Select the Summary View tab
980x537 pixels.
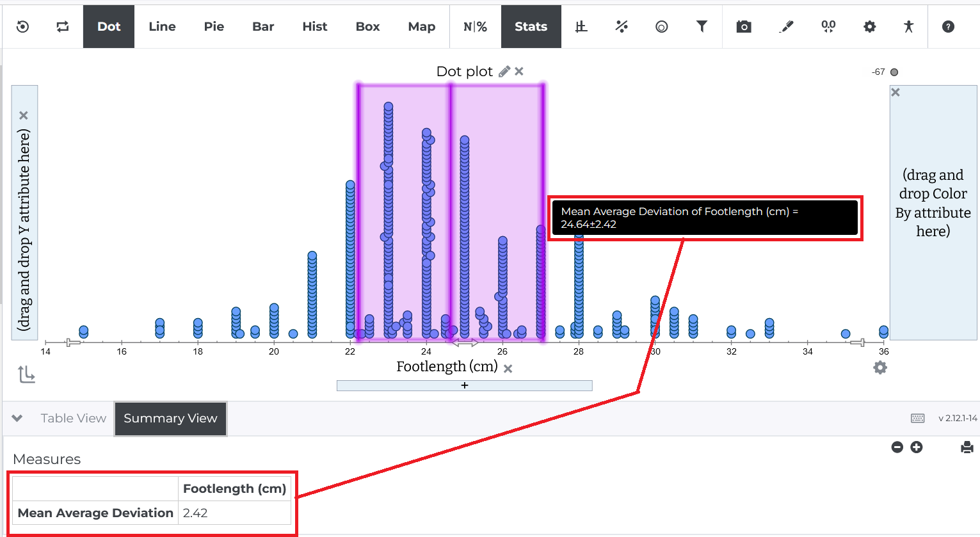pos(170,419)
